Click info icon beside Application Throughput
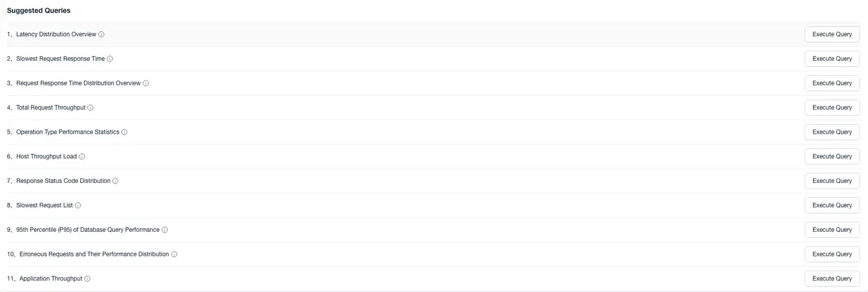 click(x=87, y=279)
